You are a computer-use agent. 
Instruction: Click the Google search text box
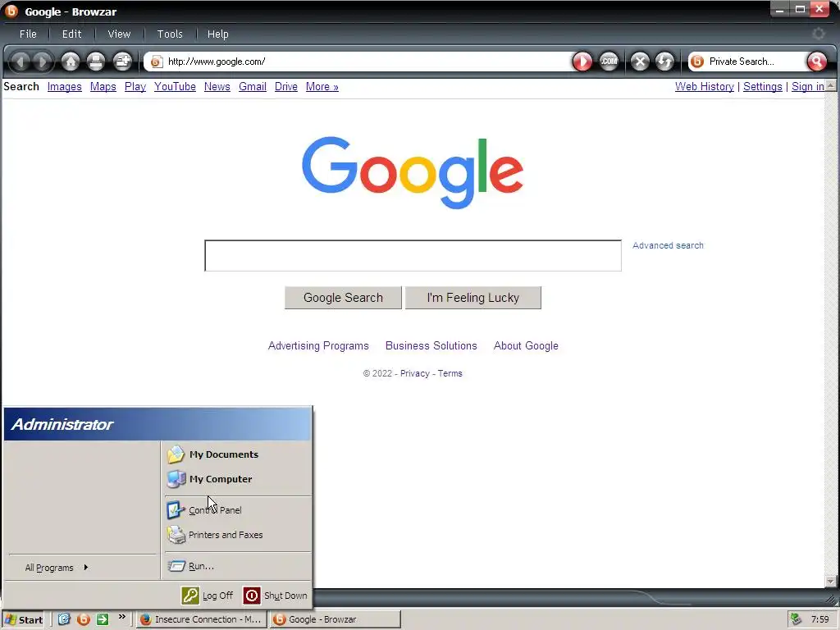413,256
